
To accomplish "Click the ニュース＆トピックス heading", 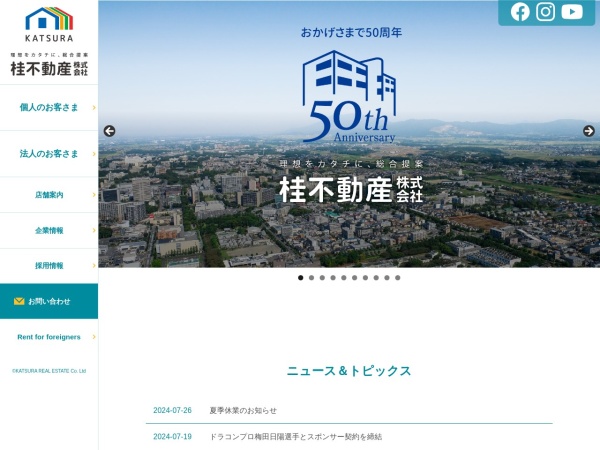I will (x=349, y=371).
